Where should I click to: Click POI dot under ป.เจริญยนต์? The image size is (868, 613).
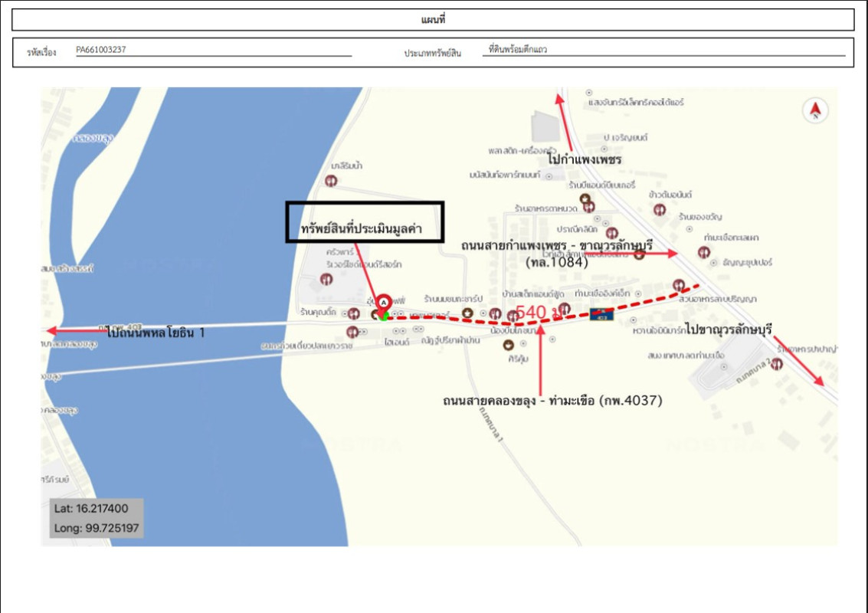604,149
